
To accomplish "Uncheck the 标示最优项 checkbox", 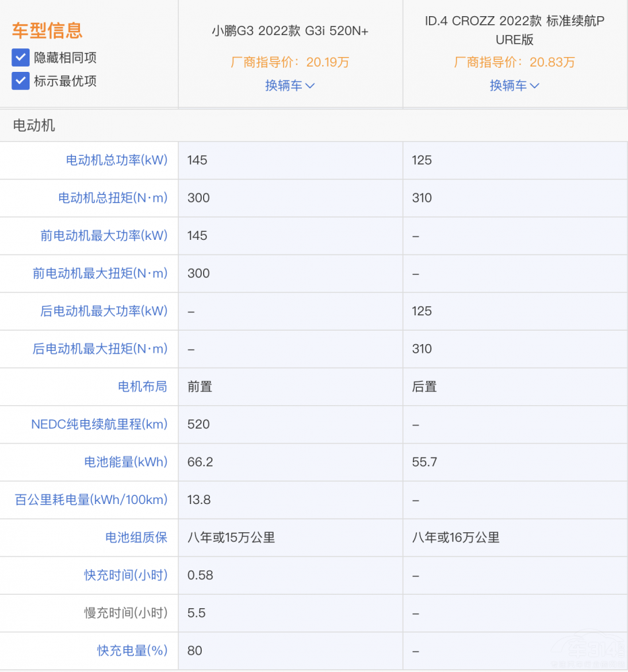I will coord(21,81).
